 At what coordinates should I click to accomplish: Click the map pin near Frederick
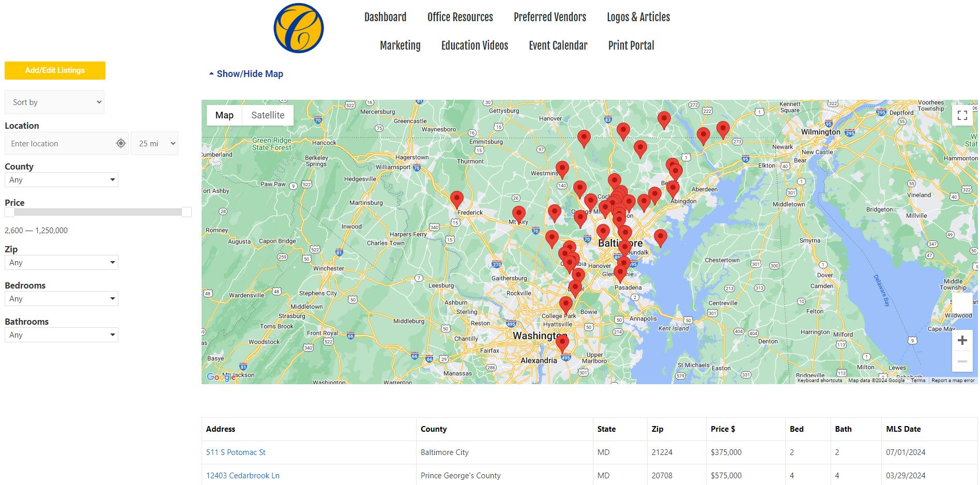point(457,200)
